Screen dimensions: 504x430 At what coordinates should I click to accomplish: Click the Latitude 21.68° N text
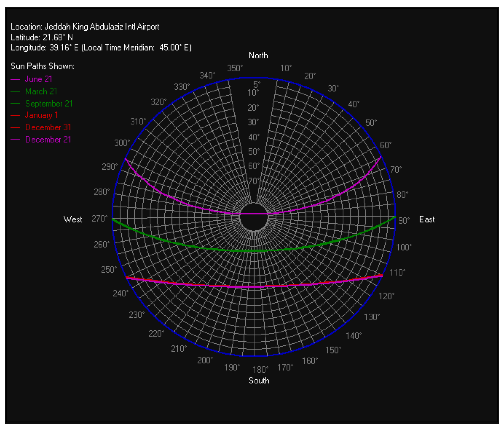42,37
